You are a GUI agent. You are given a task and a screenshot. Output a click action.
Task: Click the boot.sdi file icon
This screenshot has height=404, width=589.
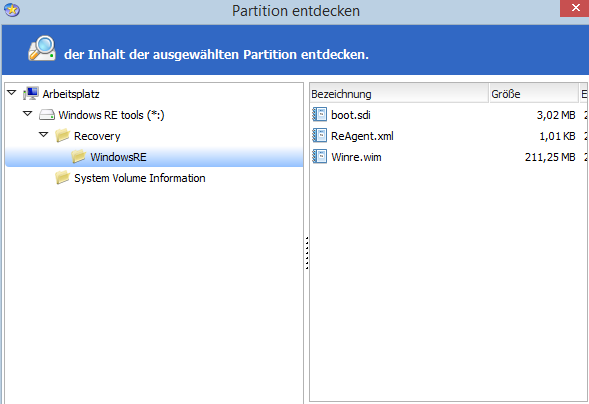pyautogui.click(x=320, y=115)
